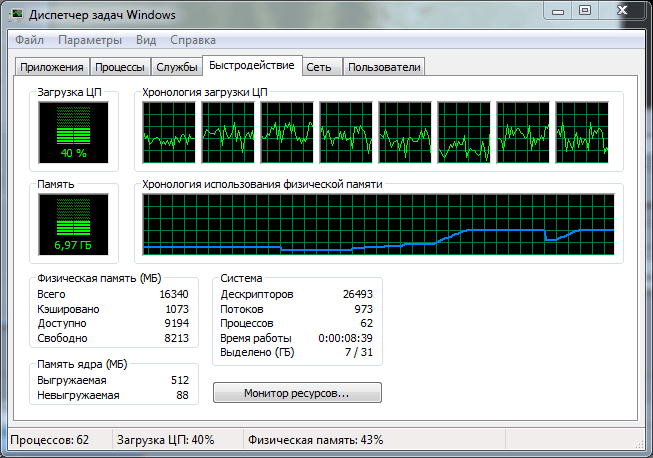
Task: Open the Вид menu
Action: click(x=146, y=40)
